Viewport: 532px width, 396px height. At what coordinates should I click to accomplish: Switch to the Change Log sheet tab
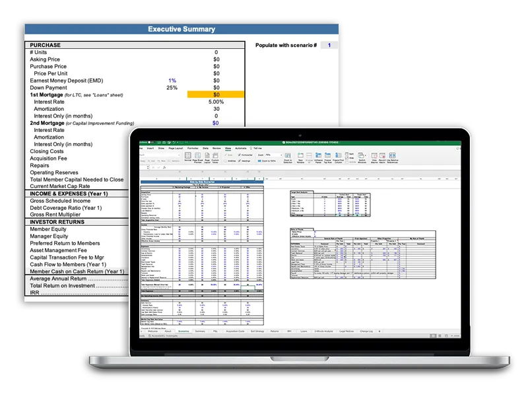(x=366, y=331)
